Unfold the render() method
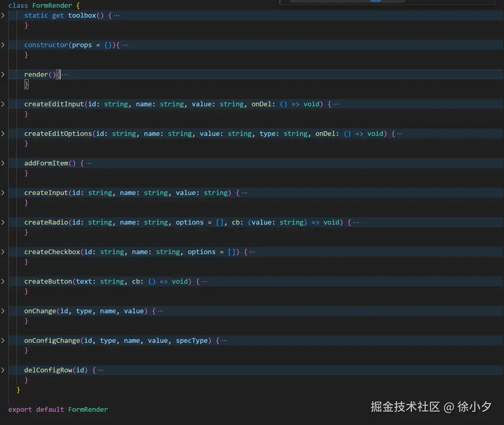This screenshot has width=504, height=425. click(x=3, y=75)
